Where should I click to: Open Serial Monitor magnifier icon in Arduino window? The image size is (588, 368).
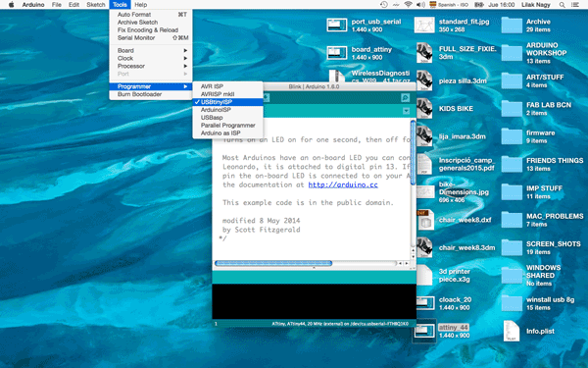(x=405, y=98)
